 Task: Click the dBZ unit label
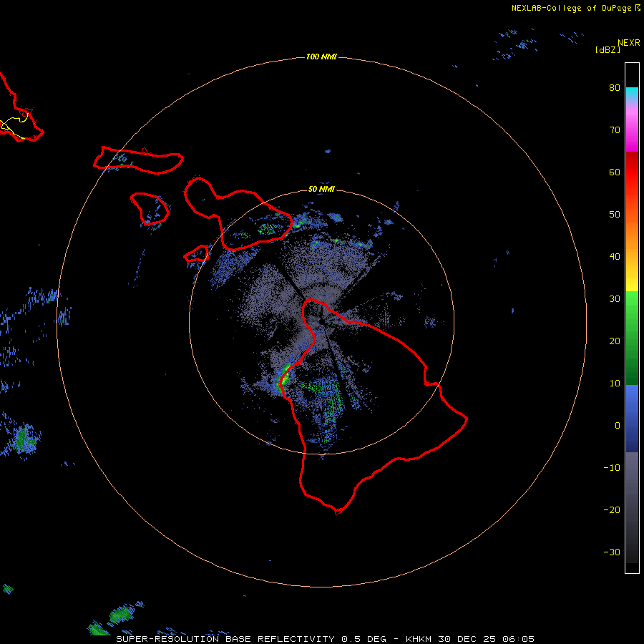pyautogui.click(x=608, y=50)
